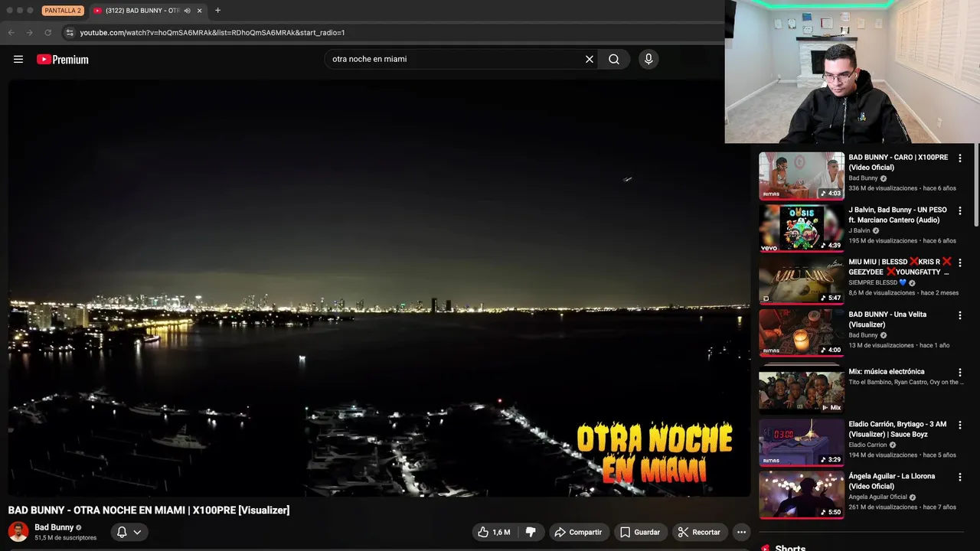Click the sidebar vertical scrollbar
This screenshot has height=551, width=980.
(x=976, y=184)
